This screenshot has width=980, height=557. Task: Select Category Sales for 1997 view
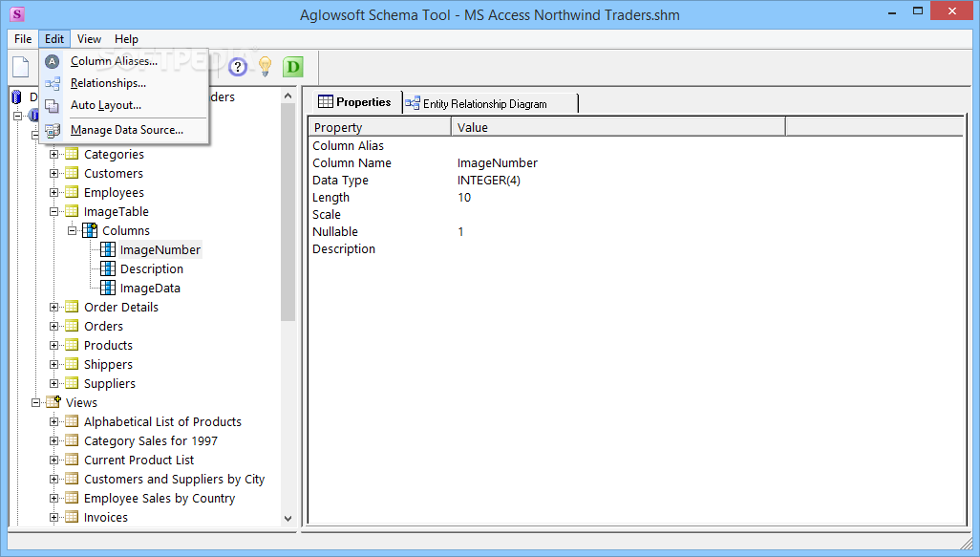tap(151, 440)
